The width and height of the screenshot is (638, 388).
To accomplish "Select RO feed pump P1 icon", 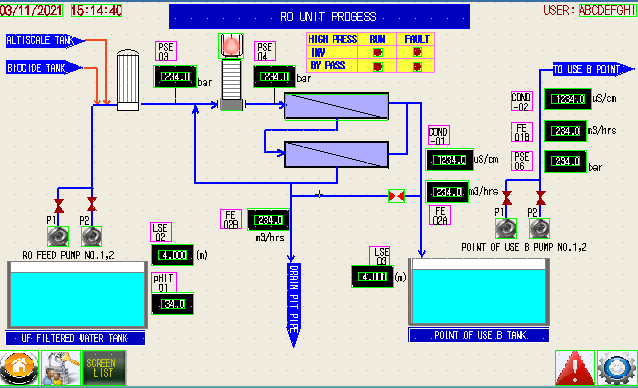I will (58, 236).
